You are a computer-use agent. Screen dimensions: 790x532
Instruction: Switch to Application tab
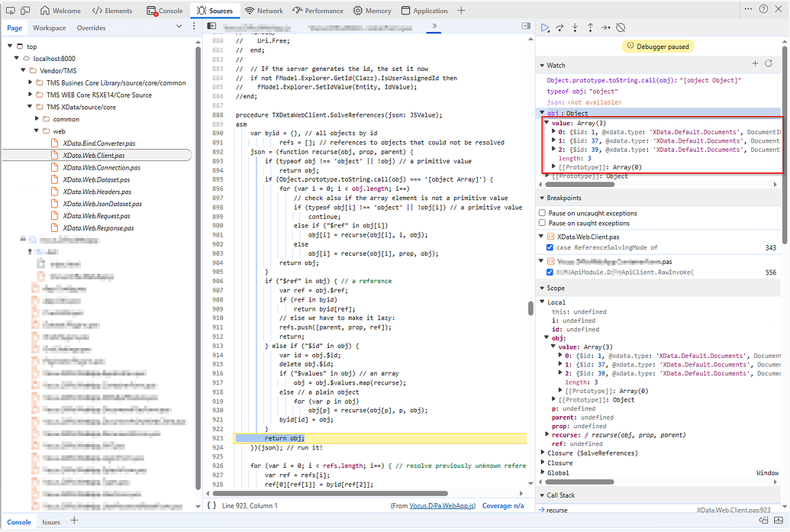coord(424,11)
